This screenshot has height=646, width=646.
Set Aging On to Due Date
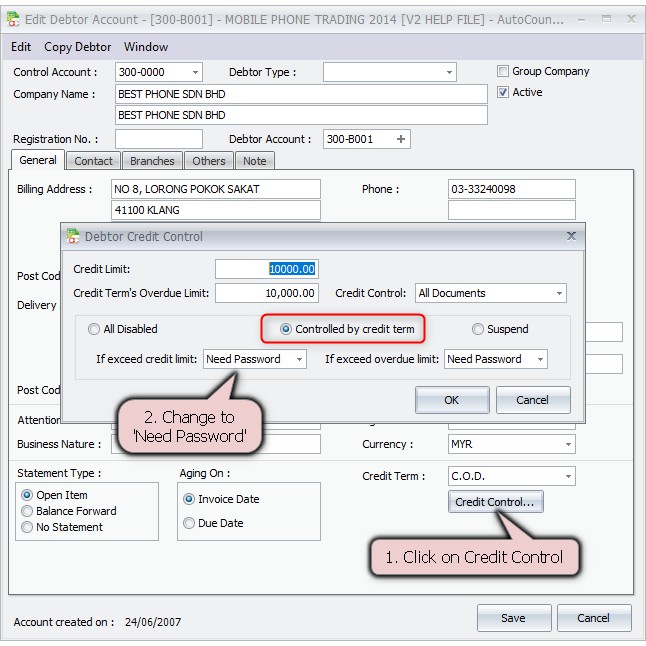tap(189, 523)
